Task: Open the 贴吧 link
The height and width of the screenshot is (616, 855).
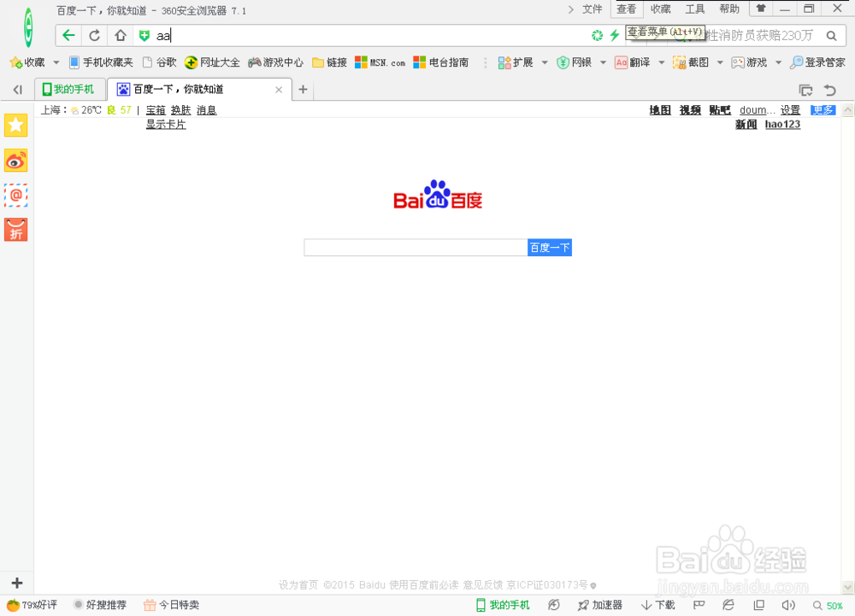Action: [720, 110]
